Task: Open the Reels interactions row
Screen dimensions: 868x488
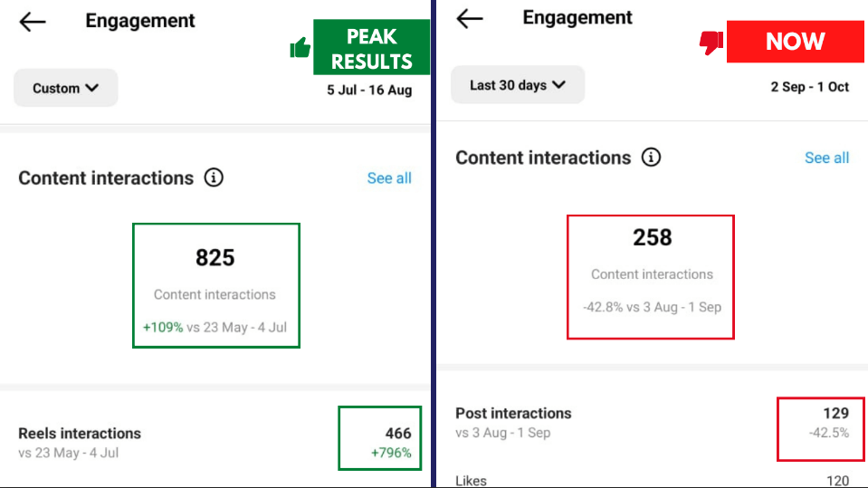Action: pos(80,434)
